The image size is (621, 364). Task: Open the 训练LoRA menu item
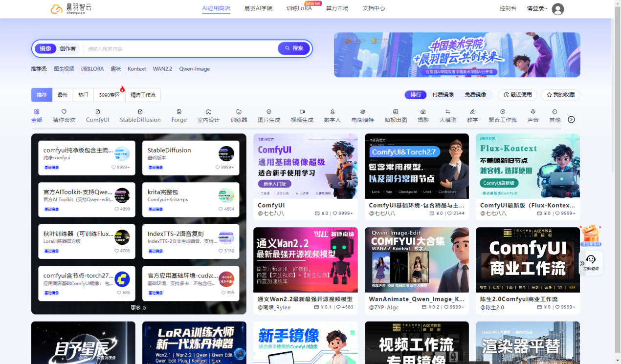(299, 8)
